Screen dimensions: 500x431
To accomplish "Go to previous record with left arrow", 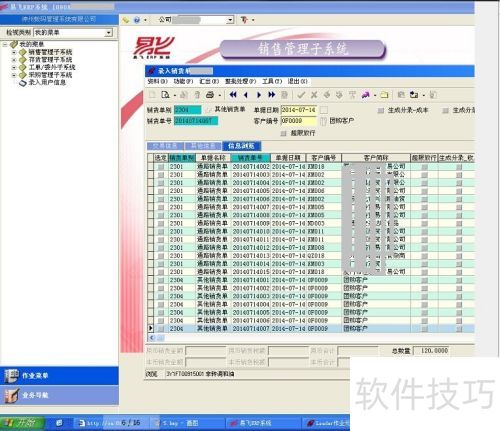I will pos(246,95).
